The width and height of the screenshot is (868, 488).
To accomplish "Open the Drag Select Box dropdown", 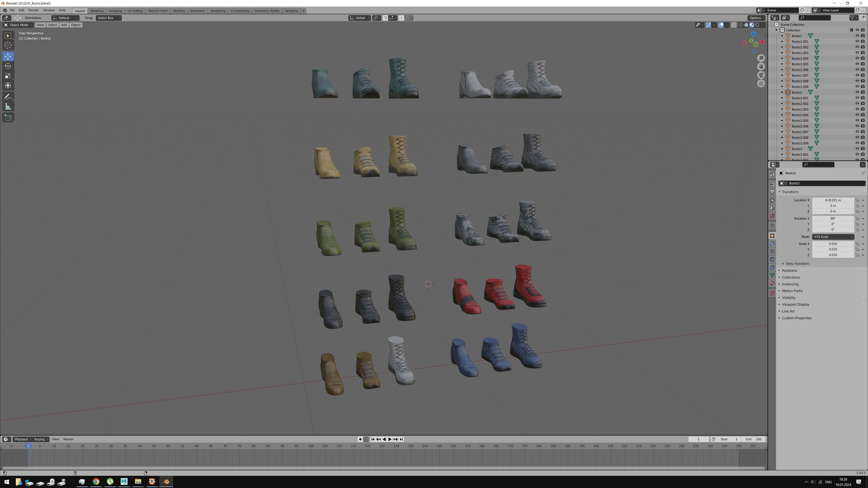I will (x=108, y=18).
